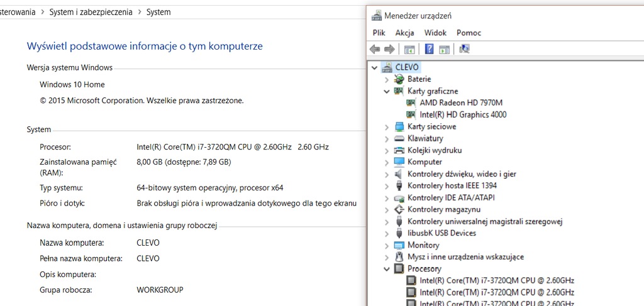644x306 pixels.
Task: Click the Brak obsługi pióra text
Action: (247, 203)
